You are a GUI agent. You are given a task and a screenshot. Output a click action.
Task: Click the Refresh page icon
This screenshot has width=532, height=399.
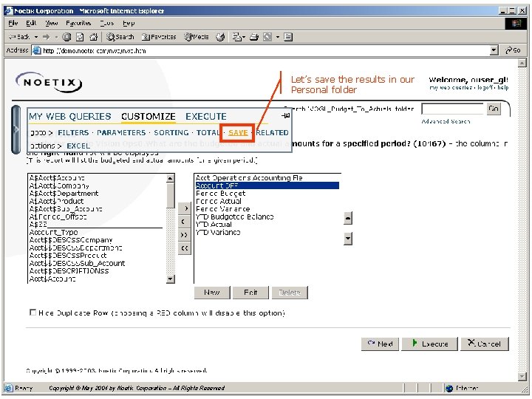(80, 37)
